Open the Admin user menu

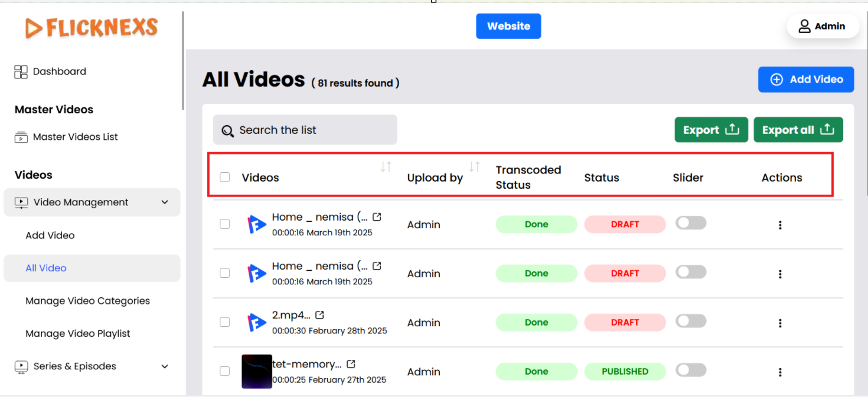click(x=823, y=26)
